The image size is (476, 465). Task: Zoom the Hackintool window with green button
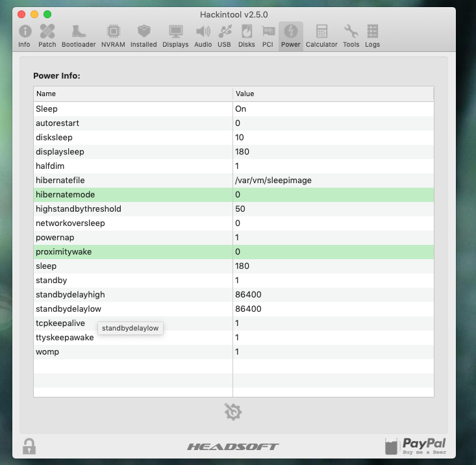[x=47, y=14]
